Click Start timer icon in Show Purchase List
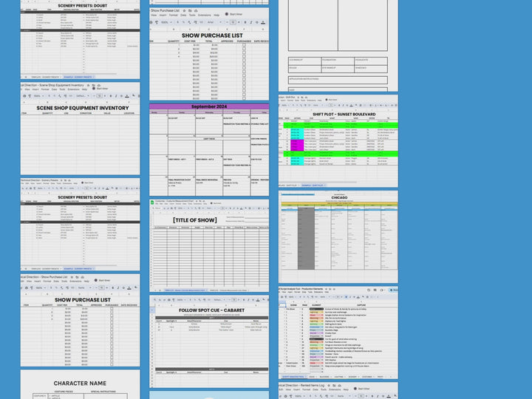The width and height of the screenshot is (532, 399). (227, 14)
